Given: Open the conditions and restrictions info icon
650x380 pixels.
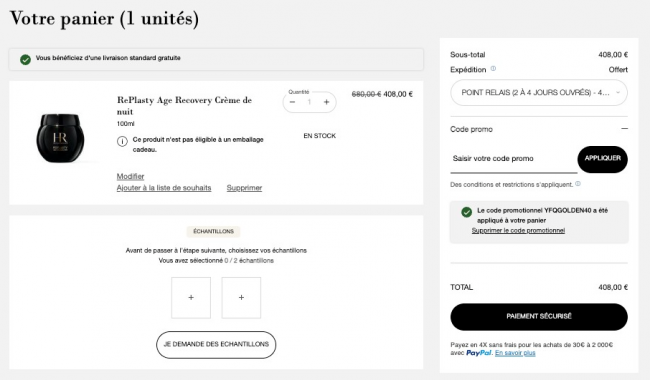Looking at the screenshot, I should point(578,184).
